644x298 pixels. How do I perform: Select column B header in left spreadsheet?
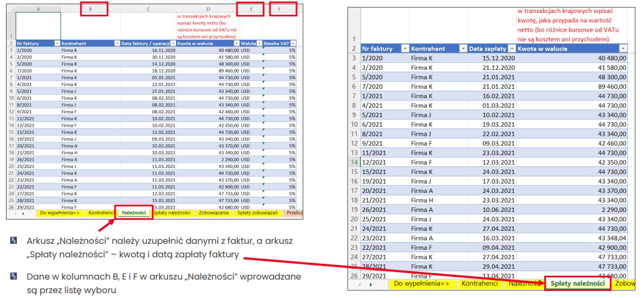91,9
